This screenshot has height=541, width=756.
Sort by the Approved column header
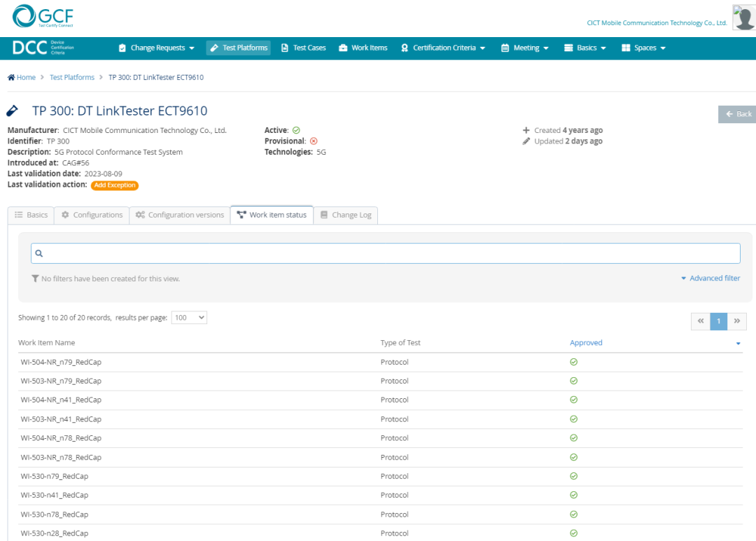[586, 343]
